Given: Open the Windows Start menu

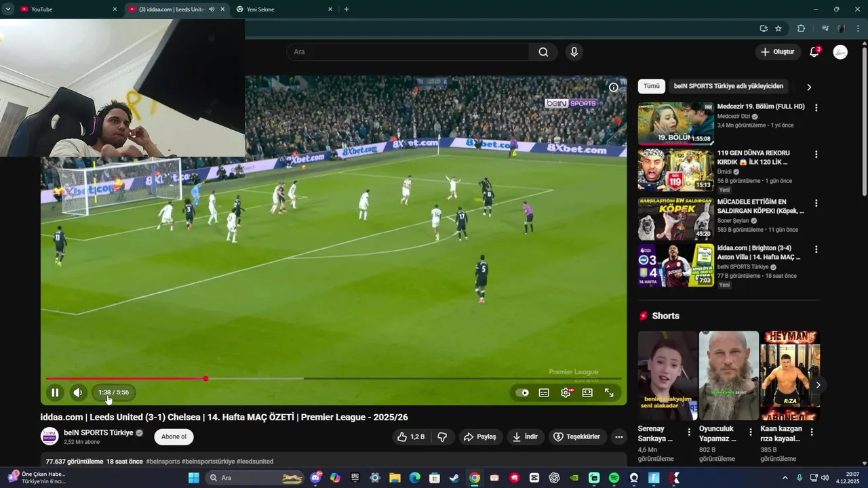Looking at the screenshot, I should (x=194, y=478).
